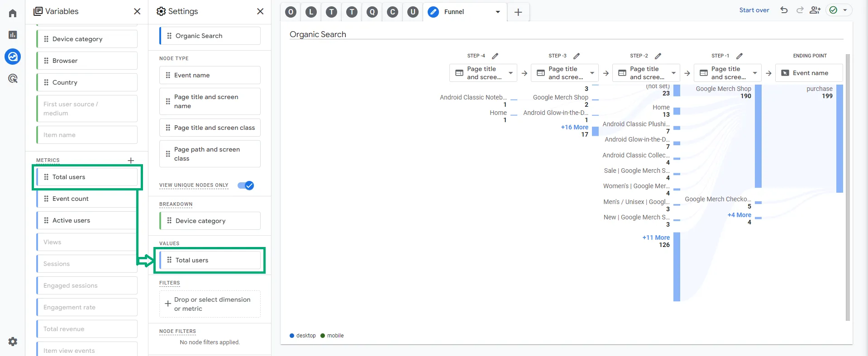Share exploration via add-person icon
This screenshot has height=356, width=868.
[x=815, y=10]
